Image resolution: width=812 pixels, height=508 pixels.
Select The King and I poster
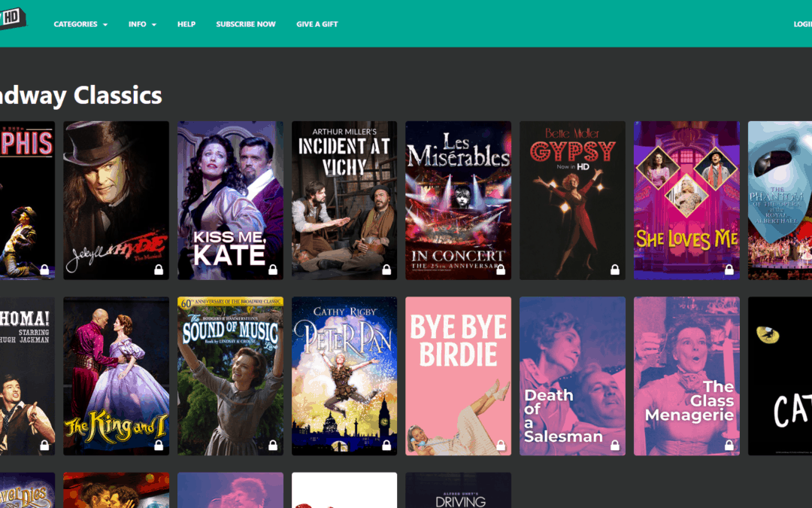point(116,376)
